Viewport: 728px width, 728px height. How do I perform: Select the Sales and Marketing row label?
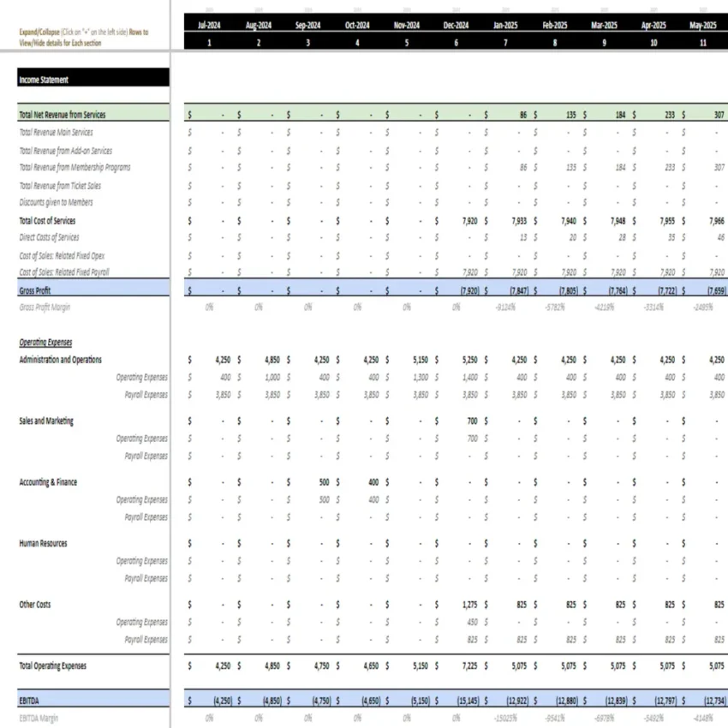(x=46, y=421)
